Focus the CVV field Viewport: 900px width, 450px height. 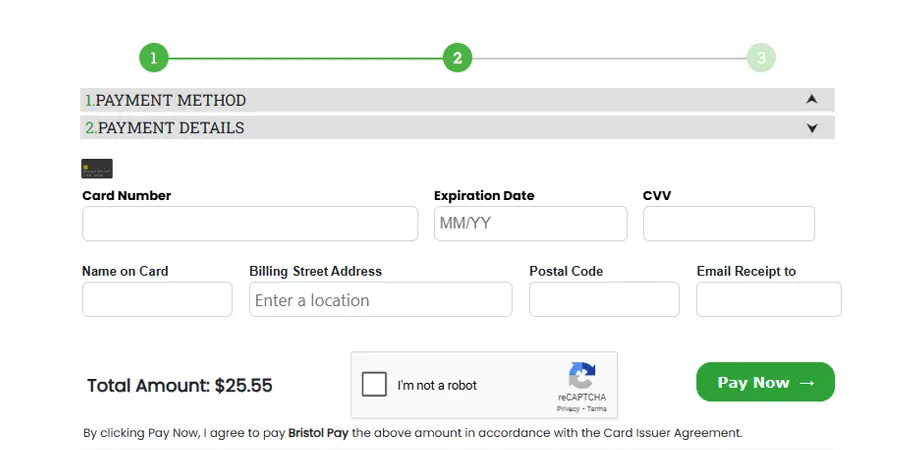coord(729,224)
